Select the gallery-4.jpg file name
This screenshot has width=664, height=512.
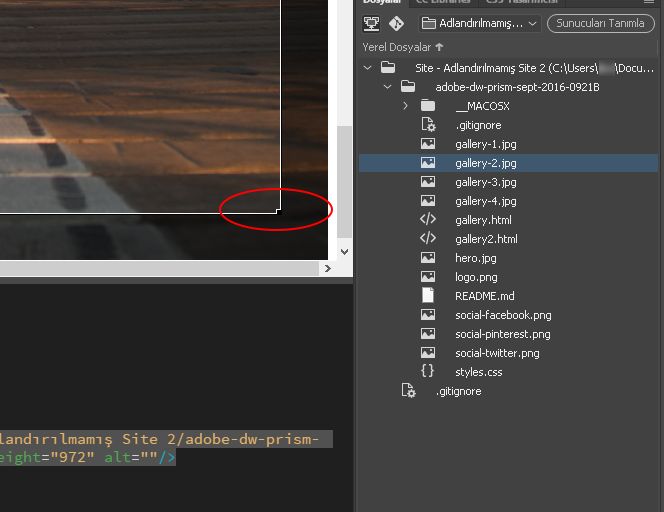[x=486, y=202]
